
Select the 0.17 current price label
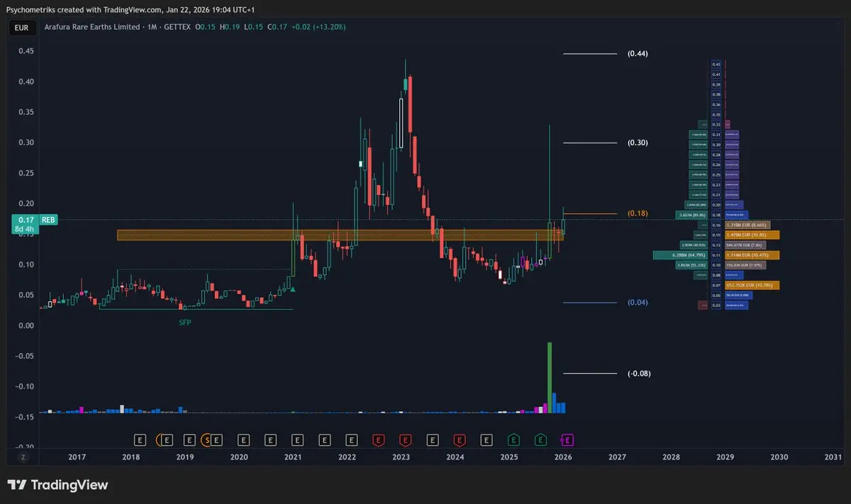tap(25, 220)
